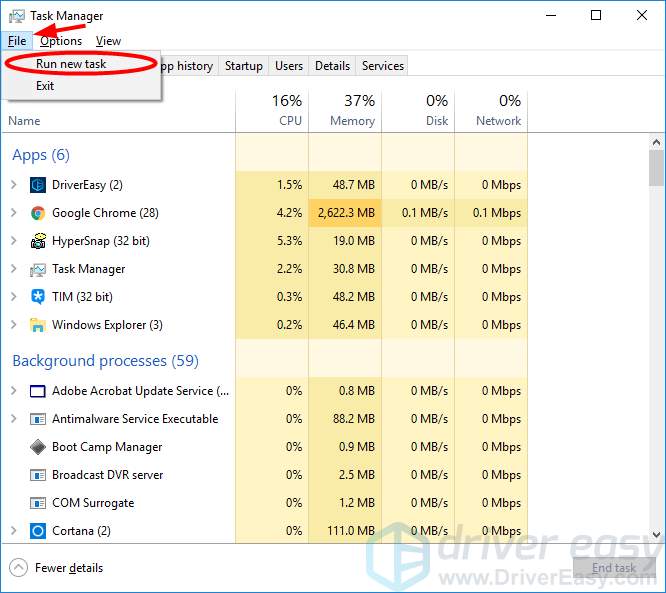The height and width of the screenshot is (593, 666).
Task: Close the Task Manager window
Action: pos(642,16)
